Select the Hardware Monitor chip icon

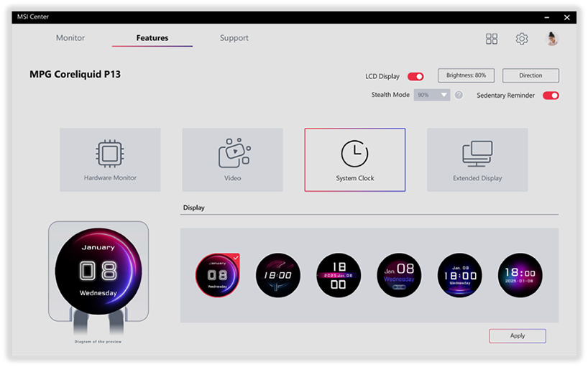110,154
